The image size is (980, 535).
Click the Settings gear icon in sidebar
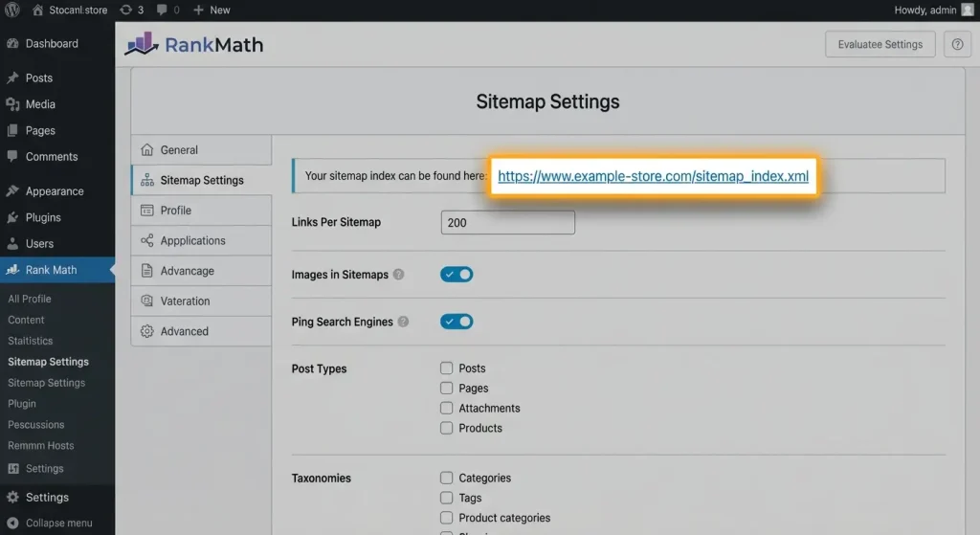click(12, 498)
